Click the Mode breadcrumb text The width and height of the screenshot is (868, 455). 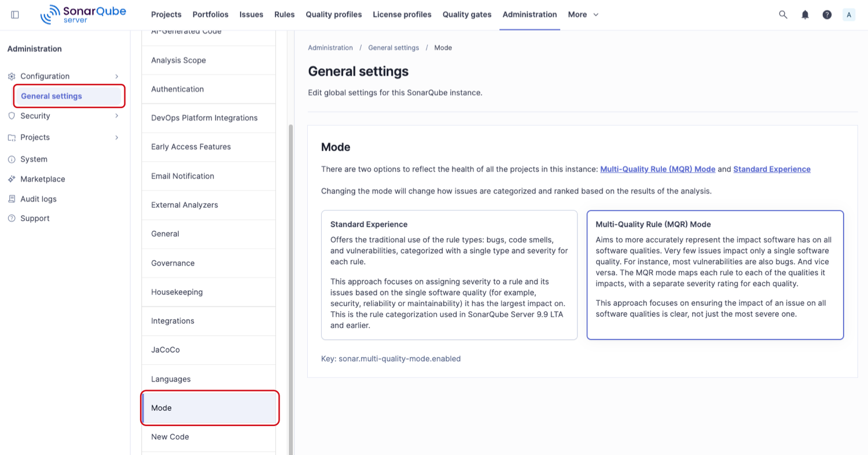pos(443,48)
